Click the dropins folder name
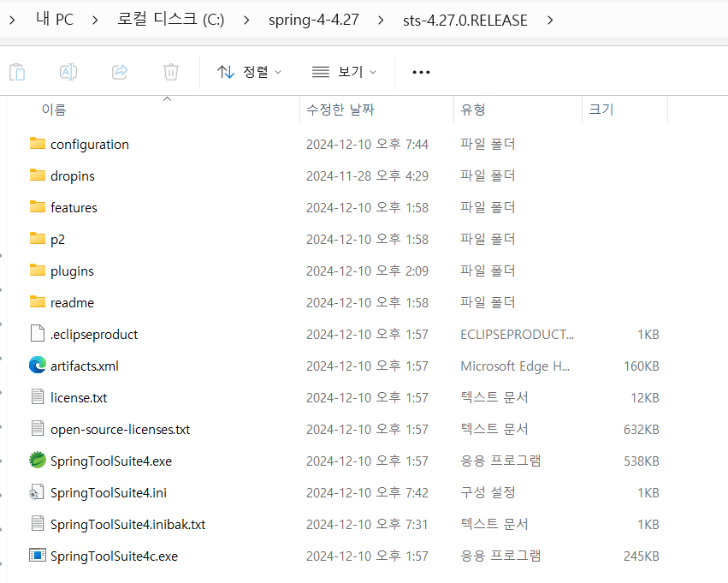Image resolution: width=728 pixels, height=583 pixels. pos(73,176)
